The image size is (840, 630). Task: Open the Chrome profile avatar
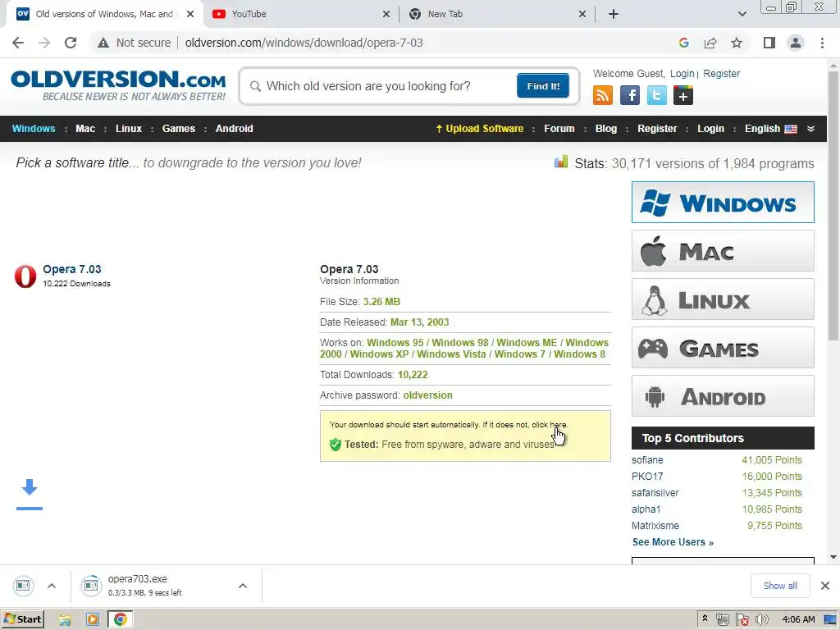pyautogui.click(x=796, y=43)
